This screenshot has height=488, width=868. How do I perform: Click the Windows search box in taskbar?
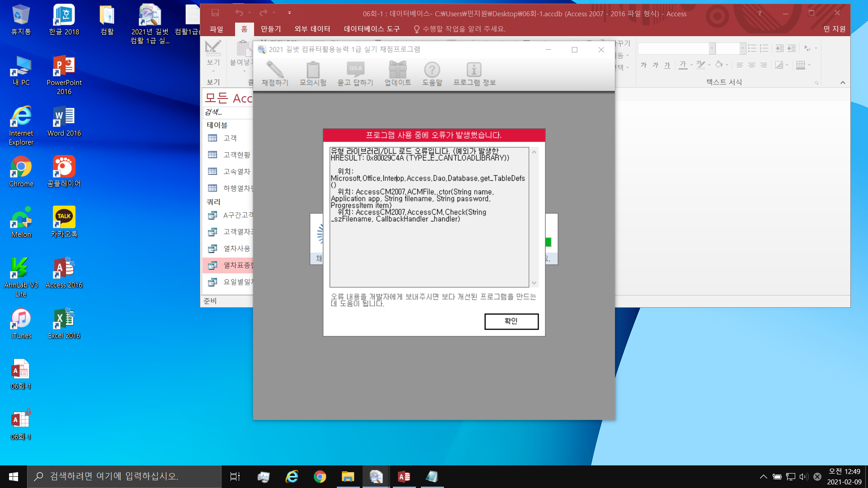tap(124, 476)
